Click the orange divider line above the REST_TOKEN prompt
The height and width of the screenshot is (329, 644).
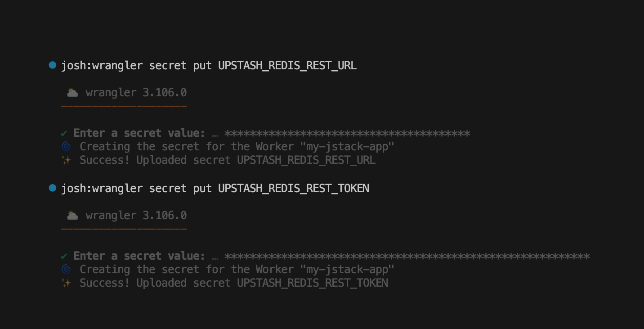pos(124,229)
